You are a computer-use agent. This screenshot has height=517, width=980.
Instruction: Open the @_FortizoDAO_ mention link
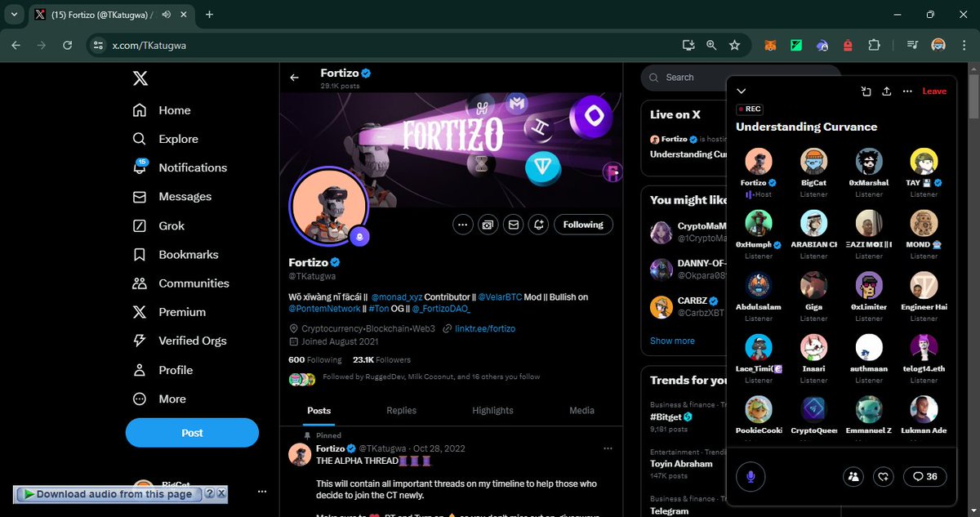tap(441, 309)
